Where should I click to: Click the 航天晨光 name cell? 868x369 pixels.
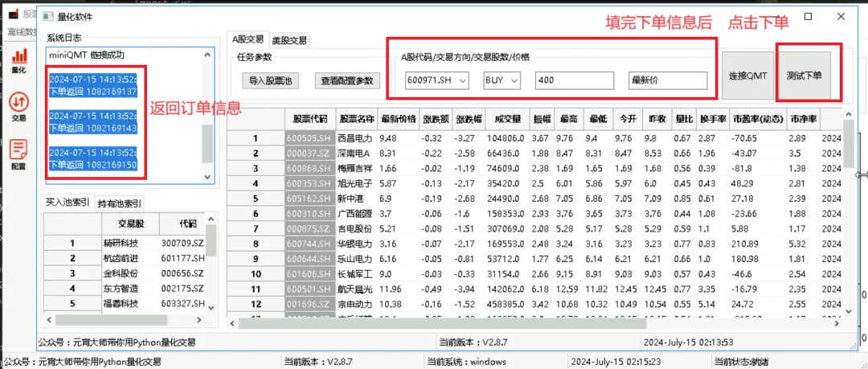point(356,289)
